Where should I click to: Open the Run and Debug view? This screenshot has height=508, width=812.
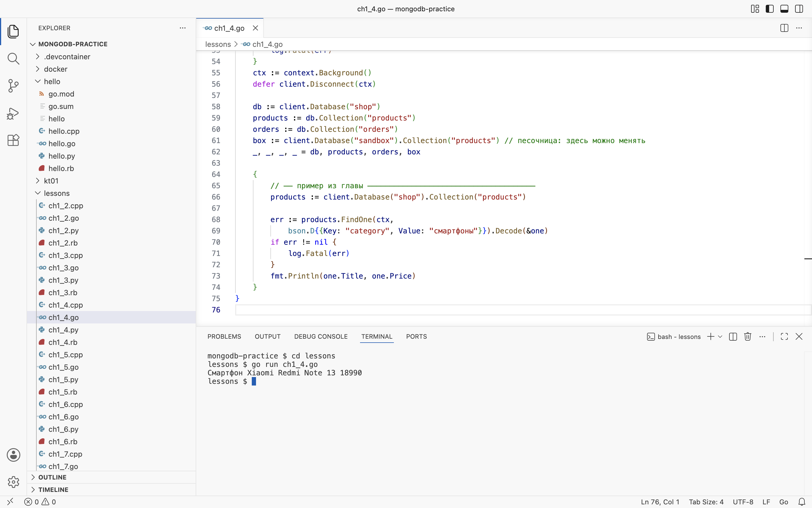point(13,113)
